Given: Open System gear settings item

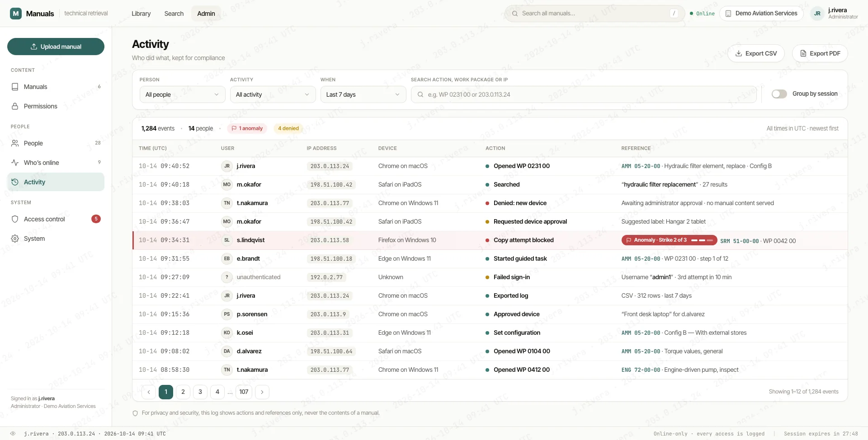Looking at the screenshot, I should (56, 239).
